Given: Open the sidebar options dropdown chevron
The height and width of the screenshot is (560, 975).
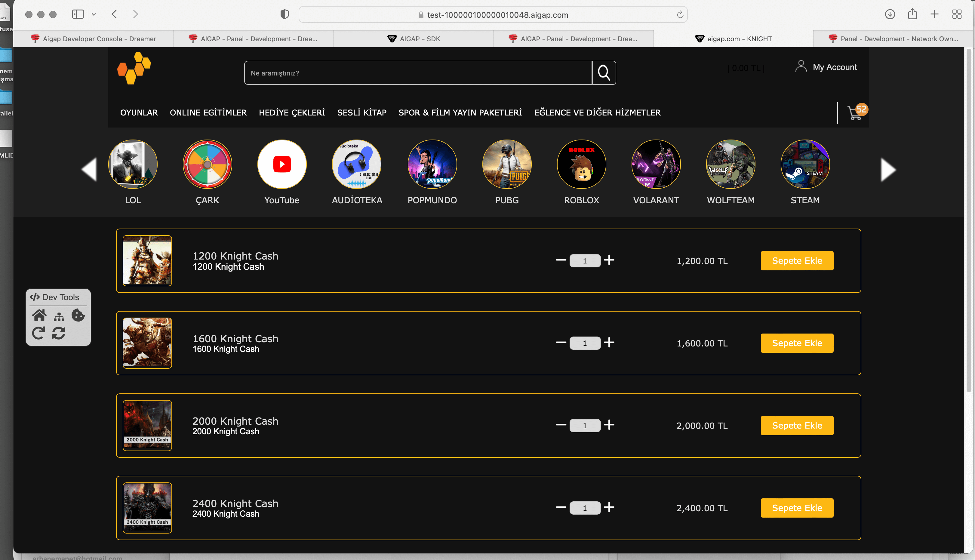Looking at the screenshot, I should tap(94, 15).
